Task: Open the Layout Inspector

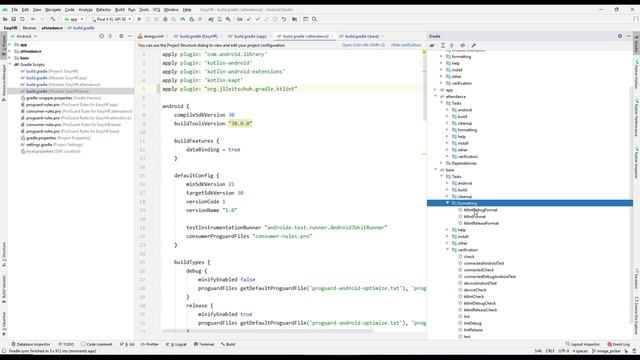Action: [x=582, y=344]
